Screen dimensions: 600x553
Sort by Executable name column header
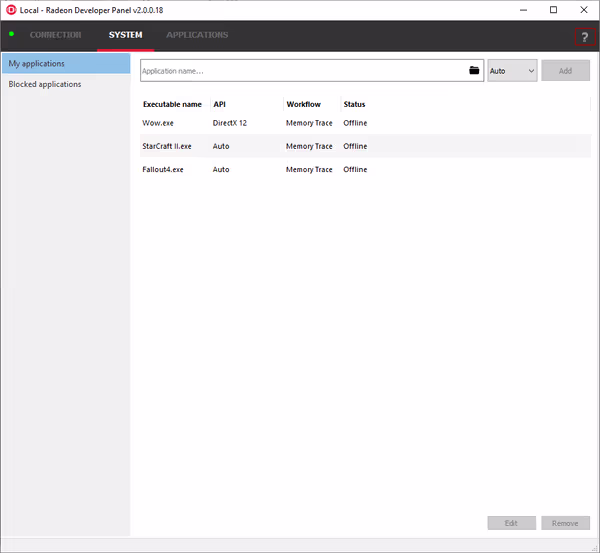pyautogui.click(x=172, y=104)
